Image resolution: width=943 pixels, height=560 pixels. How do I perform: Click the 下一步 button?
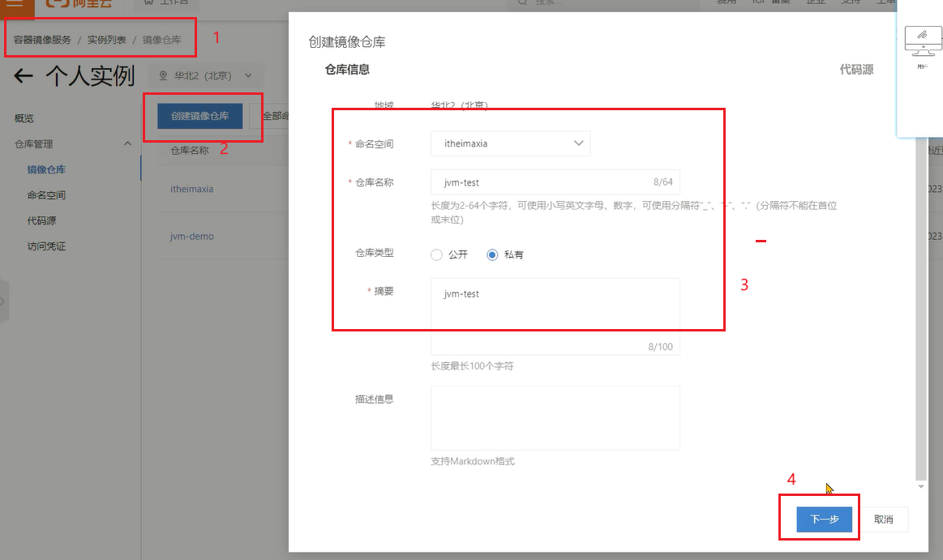coord(824,519)
